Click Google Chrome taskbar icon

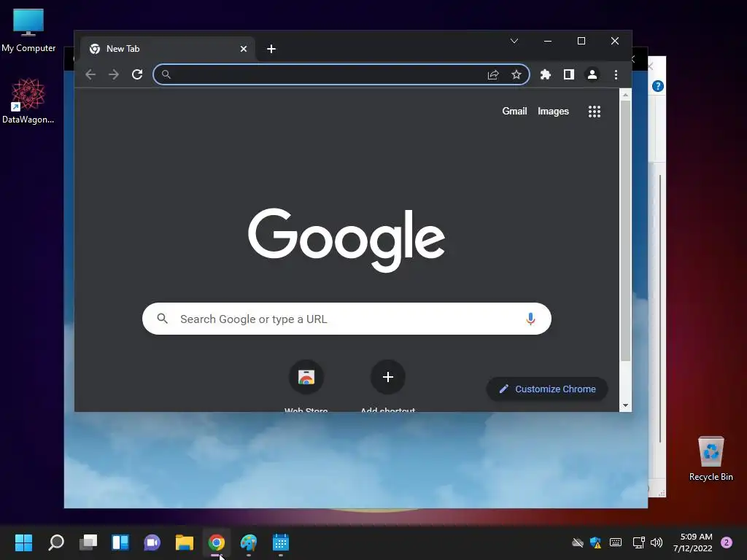(x=216, y=542)
